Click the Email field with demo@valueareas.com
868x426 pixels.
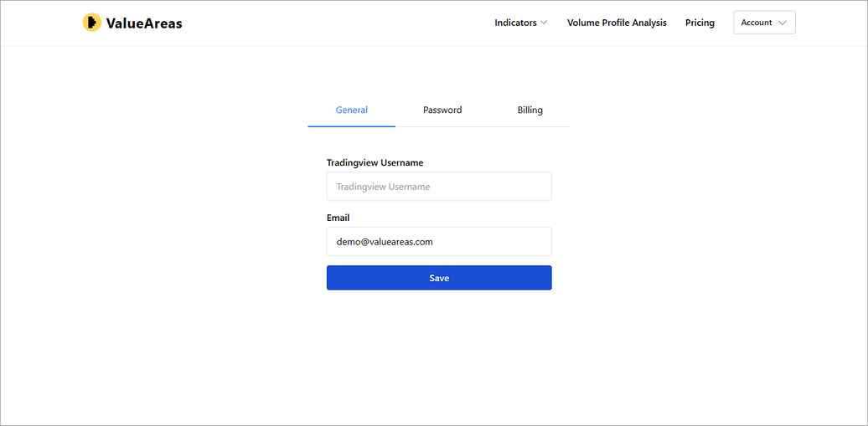coord(439,242)
